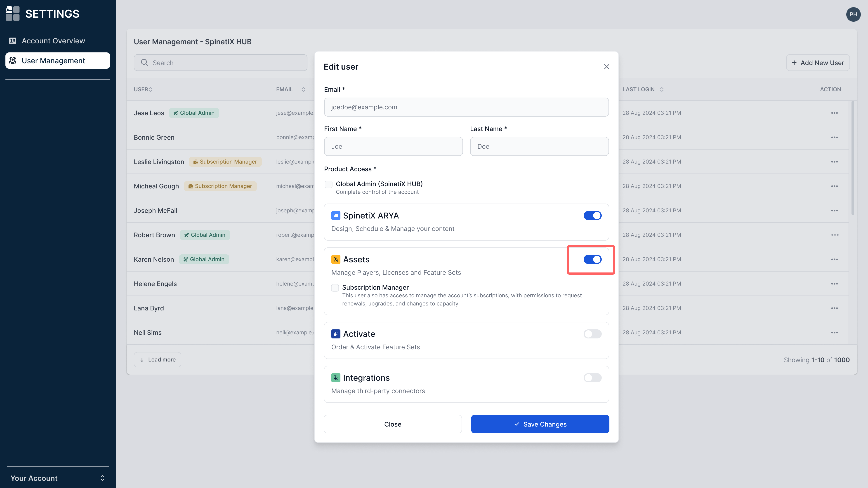Enable the Activate product toggle

coord(592,334)
